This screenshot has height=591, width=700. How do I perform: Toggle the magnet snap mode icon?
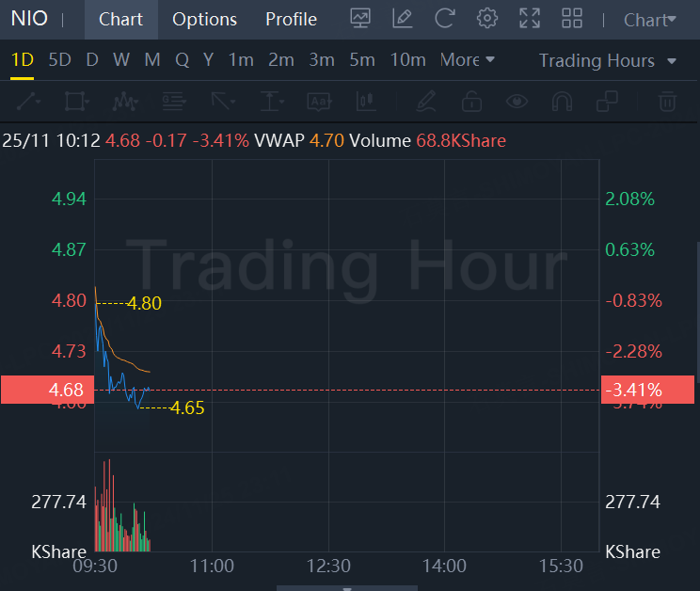[562, 101]
